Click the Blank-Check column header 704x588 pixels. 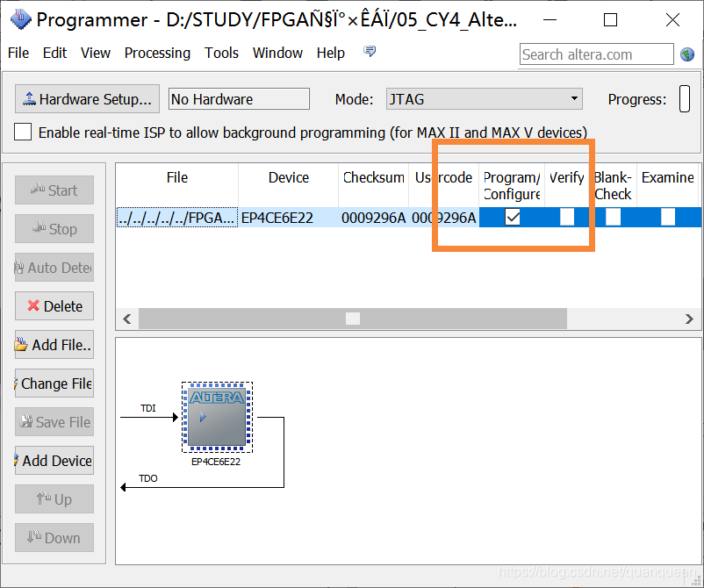[613, 186]
